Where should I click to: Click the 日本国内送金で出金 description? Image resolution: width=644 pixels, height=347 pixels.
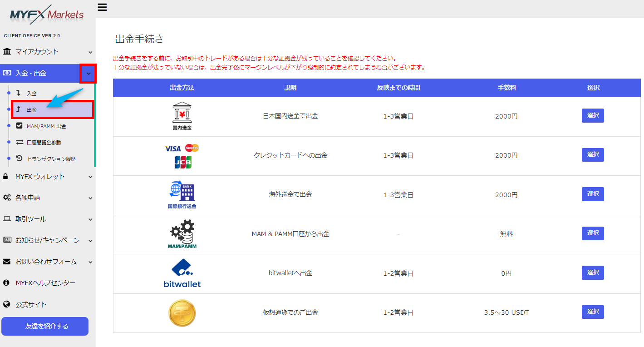290,116
